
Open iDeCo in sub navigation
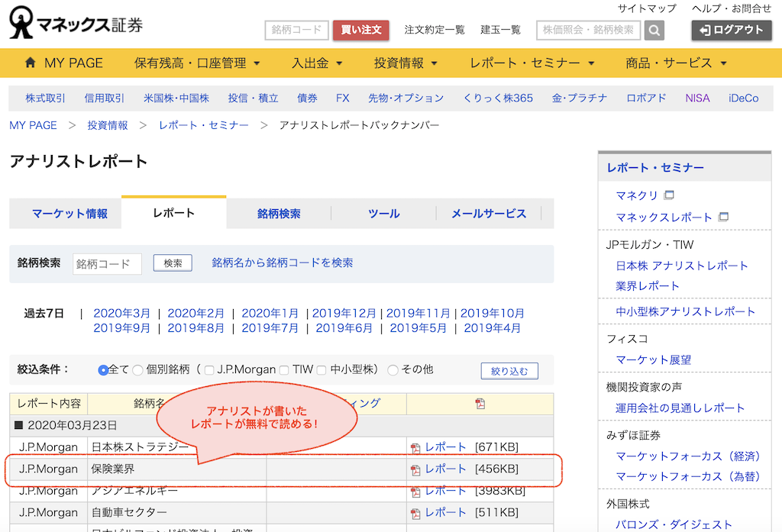tap(743, 98)
